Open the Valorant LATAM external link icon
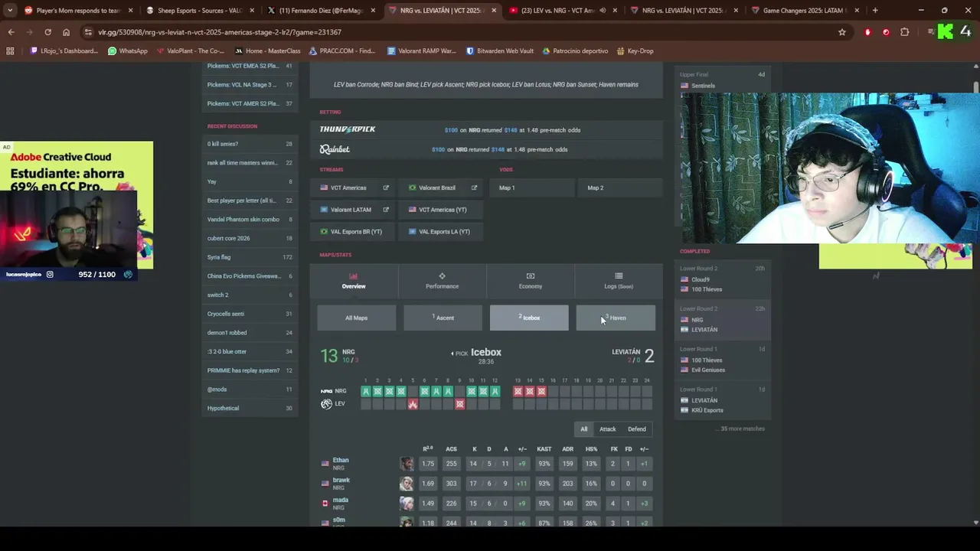Image resolution: width=980 pixels, height=551 pixels. tap(386, 210)
